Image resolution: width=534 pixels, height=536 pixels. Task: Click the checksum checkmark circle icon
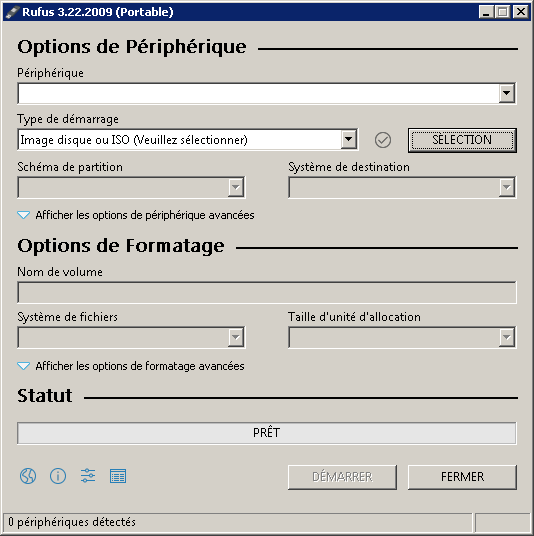point(383,140)
